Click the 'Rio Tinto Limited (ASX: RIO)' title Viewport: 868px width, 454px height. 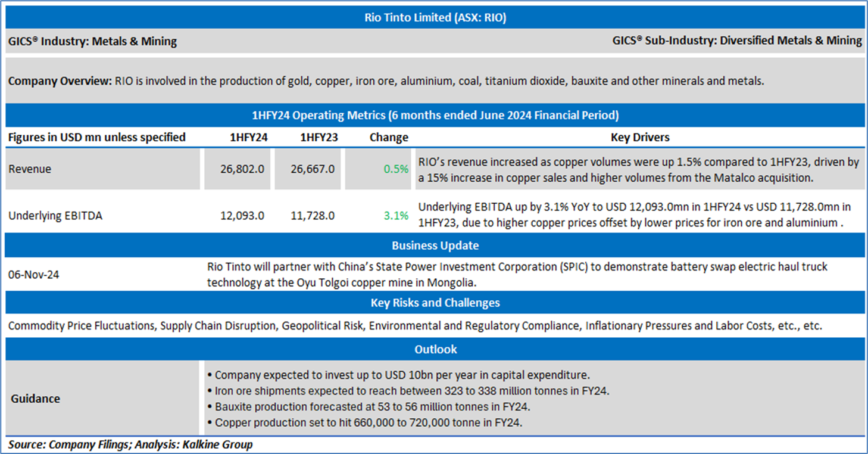click(435, 18)
